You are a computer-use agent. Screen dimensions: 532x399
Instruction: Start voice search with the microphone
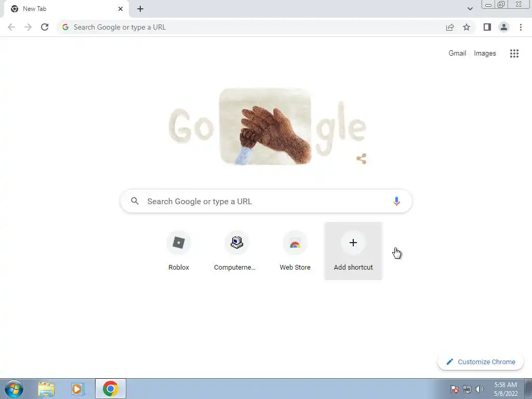(x=396, y=201)
